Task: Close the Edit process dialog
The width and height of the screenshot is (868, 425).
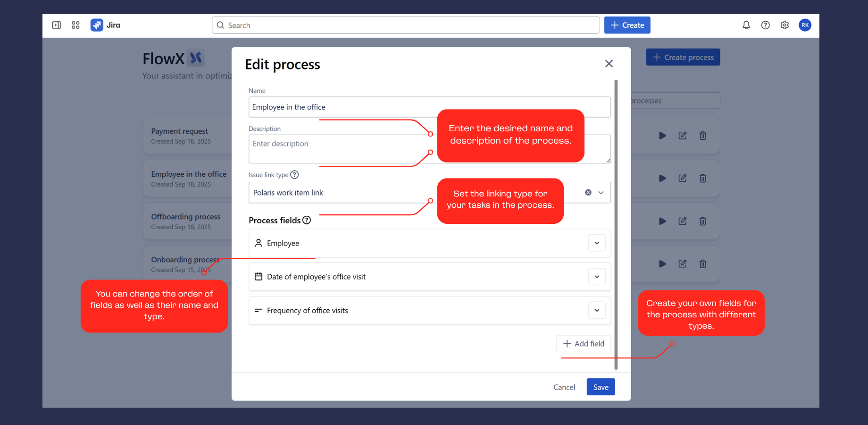Action: tap(609, 64)
